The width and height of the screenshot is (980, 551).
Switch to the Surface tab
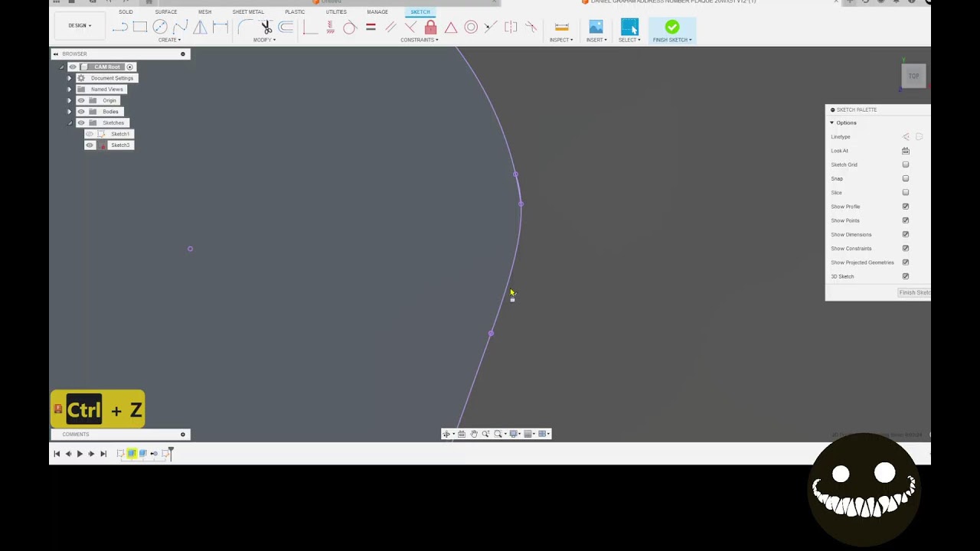pos(166,12)
